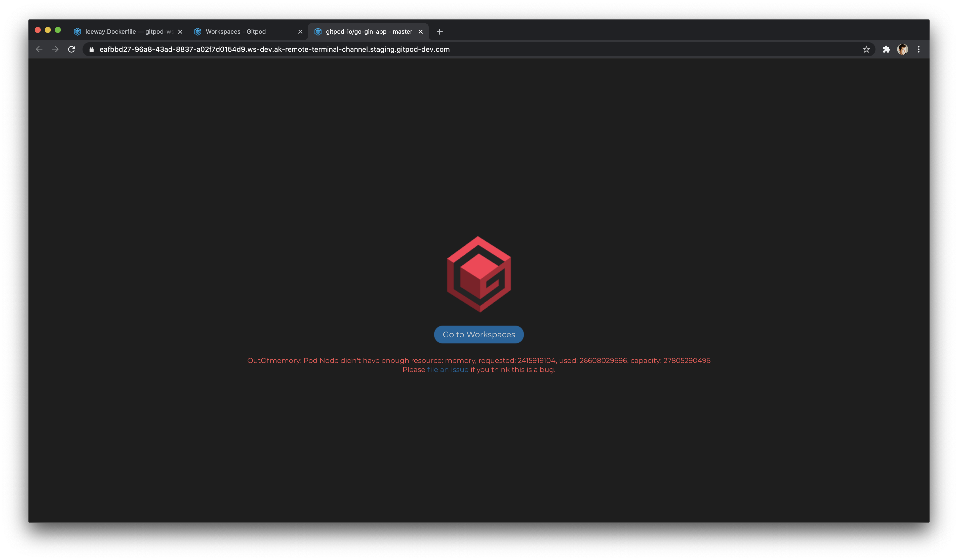Open the Chrome three-dot menu
Viewport: 958px width, 560px height.
919,49
